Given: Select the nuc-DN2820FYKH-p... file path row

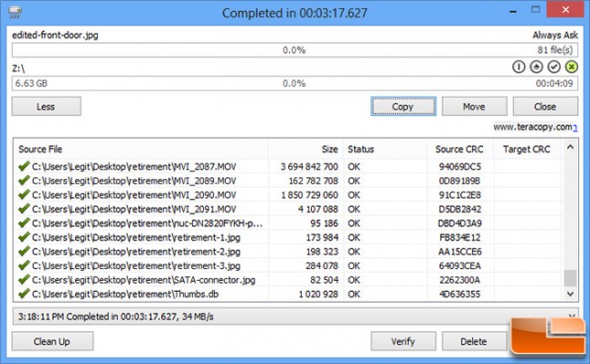Looking at the screenshot, I should click(x=147, y=223).
